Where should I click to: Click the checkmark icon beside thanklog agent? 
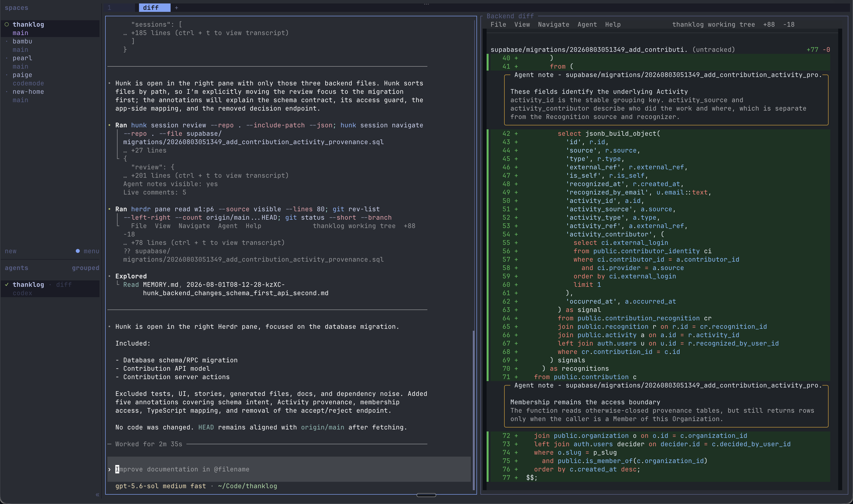pos(6,285)
